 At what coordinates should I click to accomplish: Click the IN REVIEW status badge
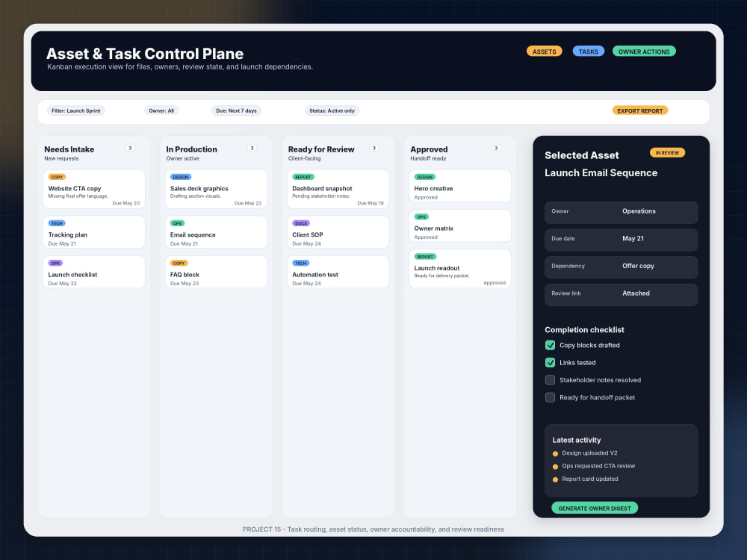click(x=667, y=152)
